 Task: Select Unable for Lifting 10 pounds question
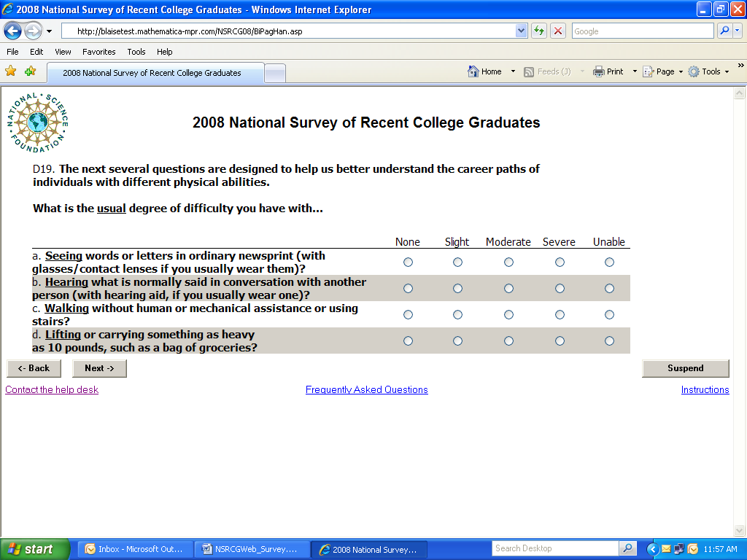pos(609,341)
